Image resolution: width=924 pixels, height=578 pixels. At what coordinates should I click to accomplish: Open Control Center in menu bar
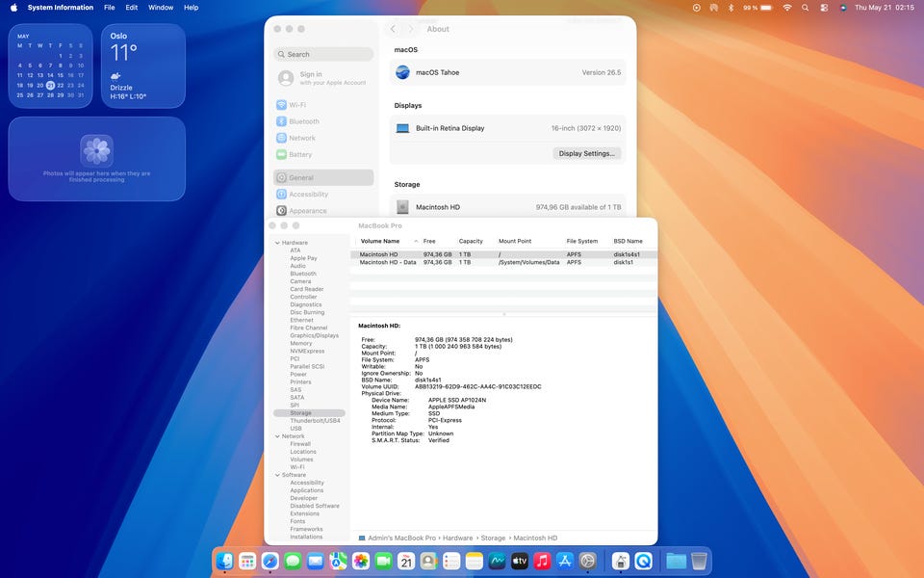pos(824,8)
